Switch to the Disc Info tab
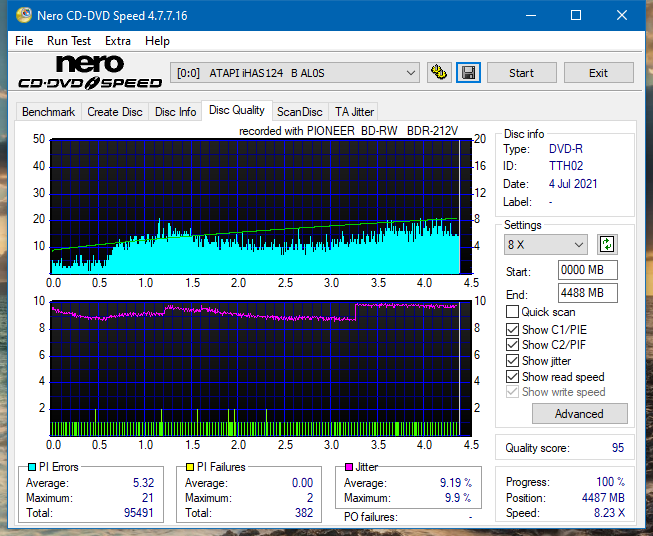Screen dimensions: 653x536 pos(175,112)
